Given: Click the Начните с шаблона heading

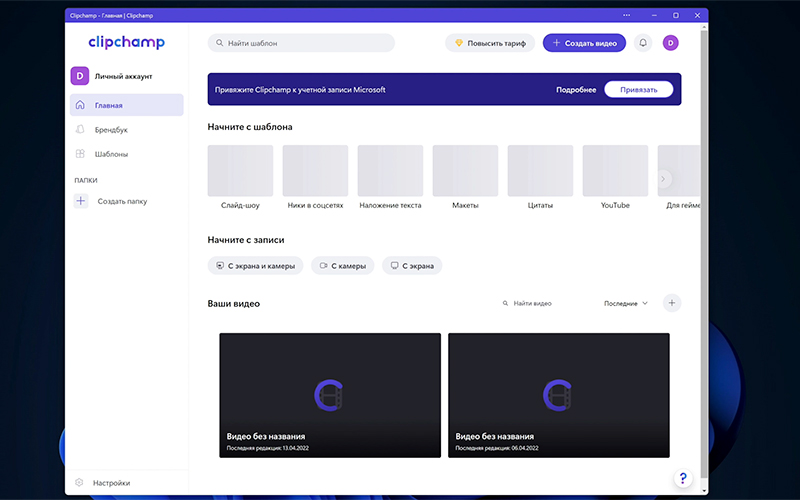Looking at the screenshot, I should point(250,127).
